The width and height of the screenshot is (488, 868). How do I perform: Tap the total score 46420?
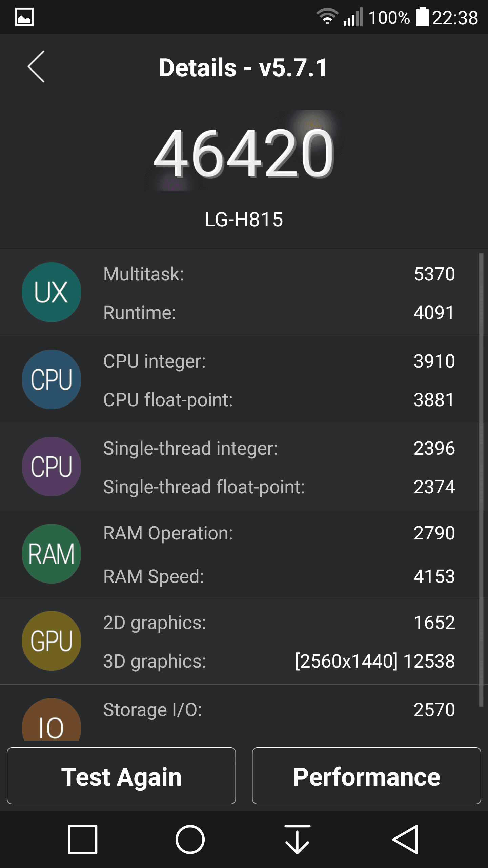click(244, 153)
